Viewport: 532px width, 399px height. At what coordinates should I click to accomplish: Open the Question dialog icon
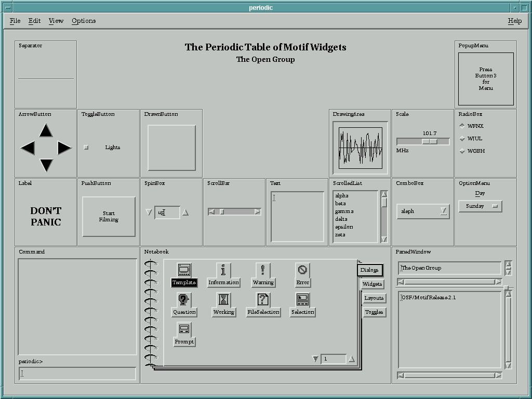(184, 300)
